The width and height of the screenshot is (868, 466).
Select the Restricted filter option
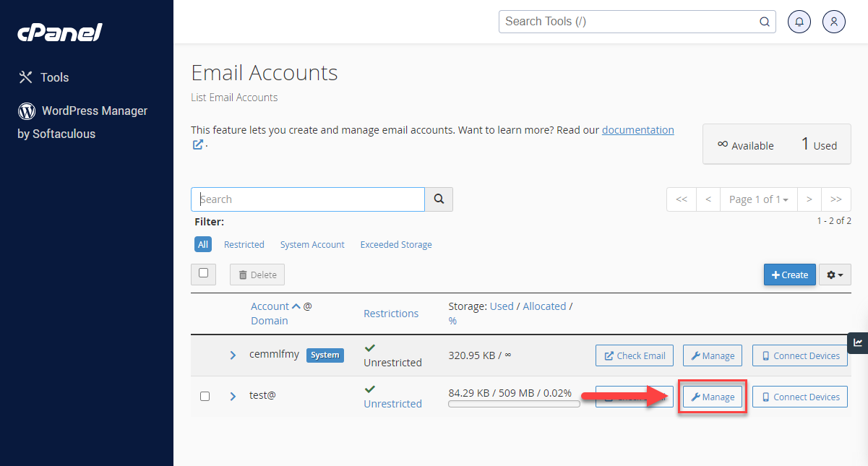[x=244, y=244]
